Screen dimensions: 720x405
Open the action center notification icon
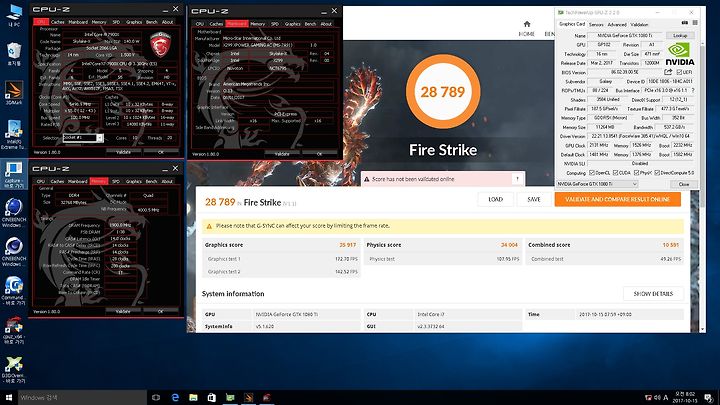coord(709,398)
